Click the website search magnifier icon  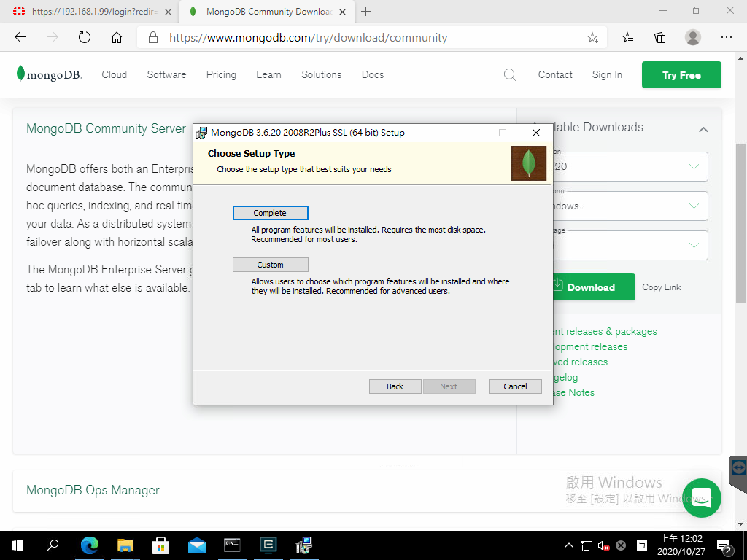[x=510, y=75]
